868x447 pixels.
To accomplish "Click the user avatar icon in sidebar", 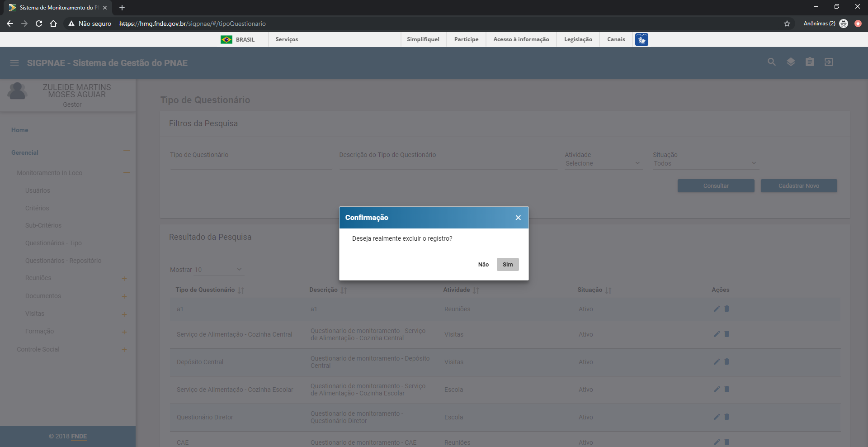I will pos(17,91).
